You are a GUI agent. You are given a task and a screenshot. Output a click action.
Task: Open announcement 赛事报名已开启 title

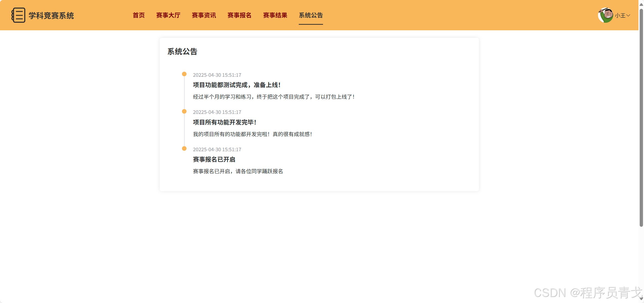(x=214, y=160)
